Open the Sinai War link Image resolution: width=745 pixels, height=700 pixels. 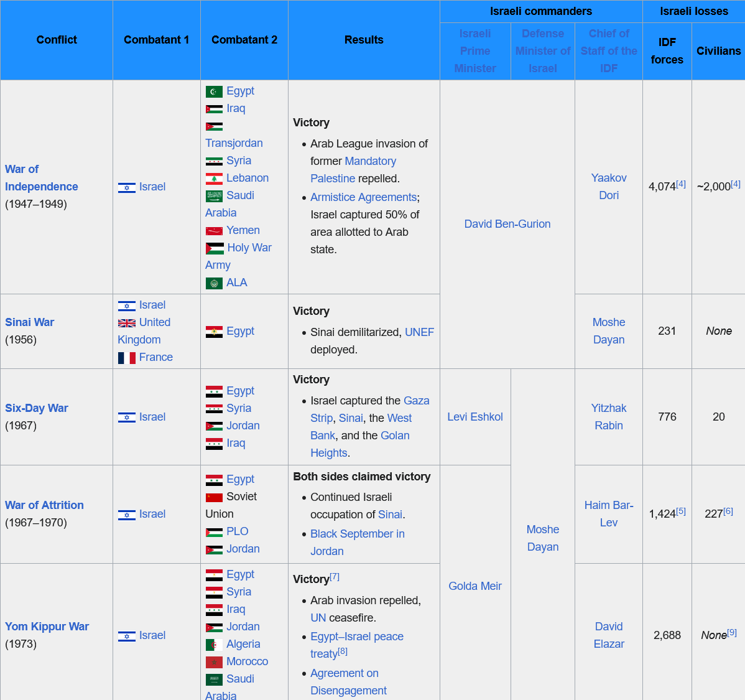click(29, 322)
